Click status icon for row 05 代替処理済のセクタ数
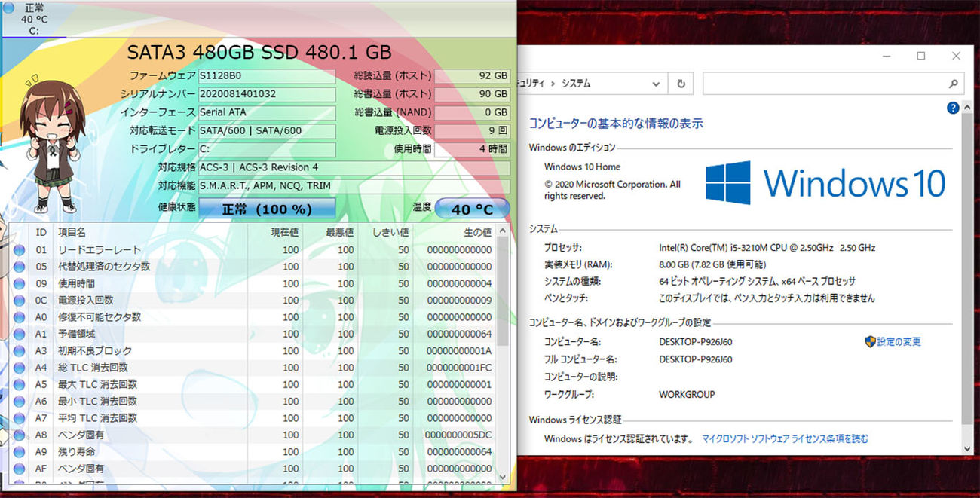This screenshot has height=498, width=980. tap(19, 267)
